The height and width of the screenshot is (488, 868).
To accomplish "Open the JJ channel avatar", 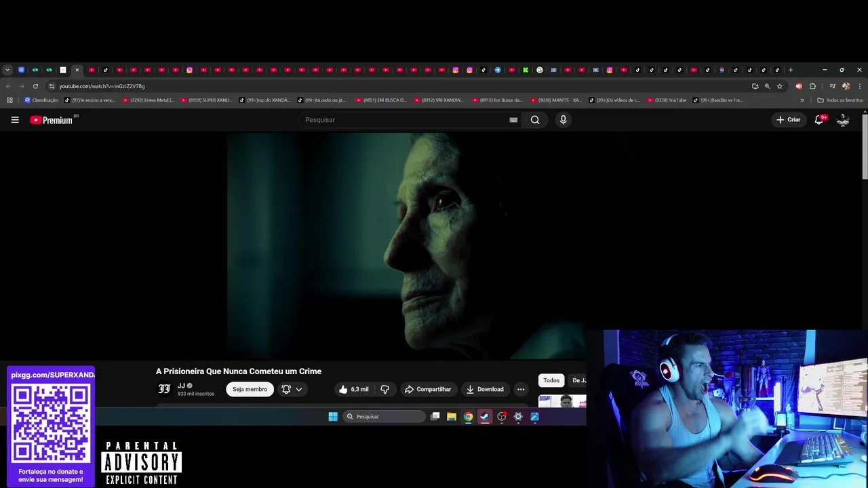I will [x=164, y=389].
